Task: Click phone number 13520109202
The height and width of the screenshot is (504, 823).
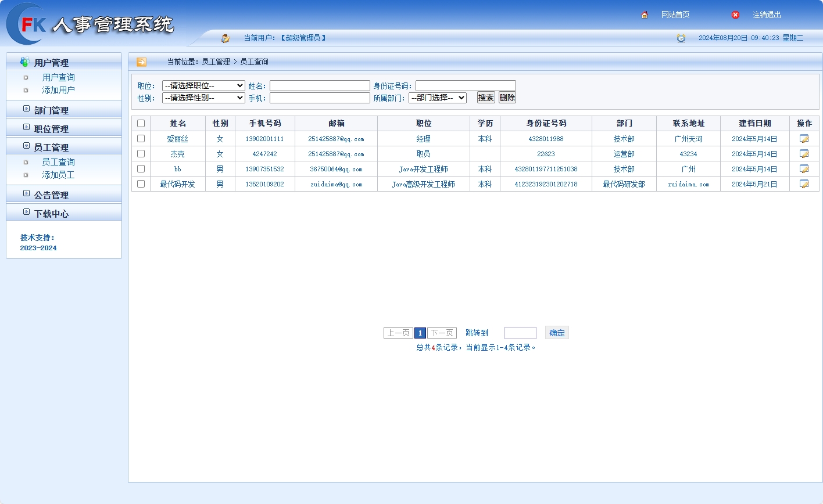Action: [x=264, y=184]
